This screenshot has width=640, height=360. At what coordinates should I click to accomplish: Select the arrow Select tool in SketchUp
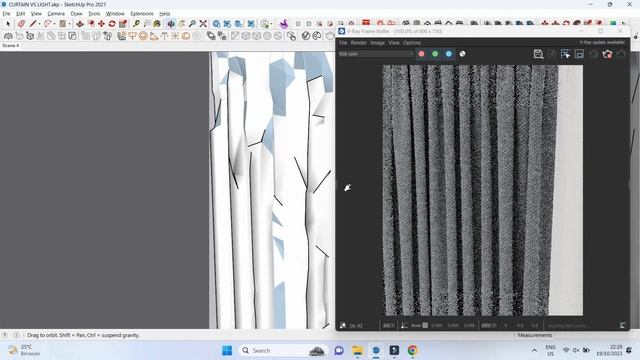click(8, 24)
